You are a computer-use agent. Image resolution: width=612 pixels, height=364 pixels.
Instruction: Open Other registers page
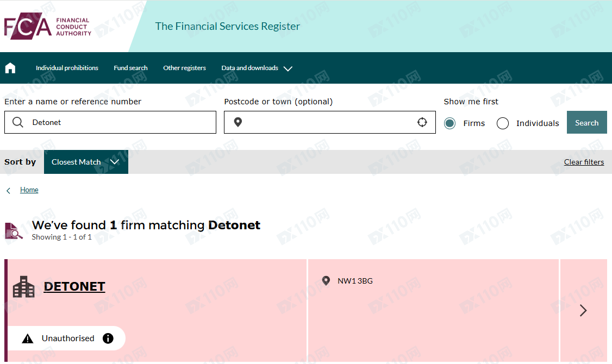click(185, 68)
